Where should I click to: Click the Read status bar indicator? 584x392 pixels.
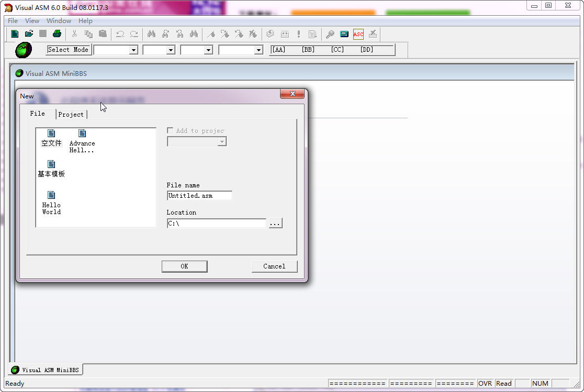[x=504, y=384]
